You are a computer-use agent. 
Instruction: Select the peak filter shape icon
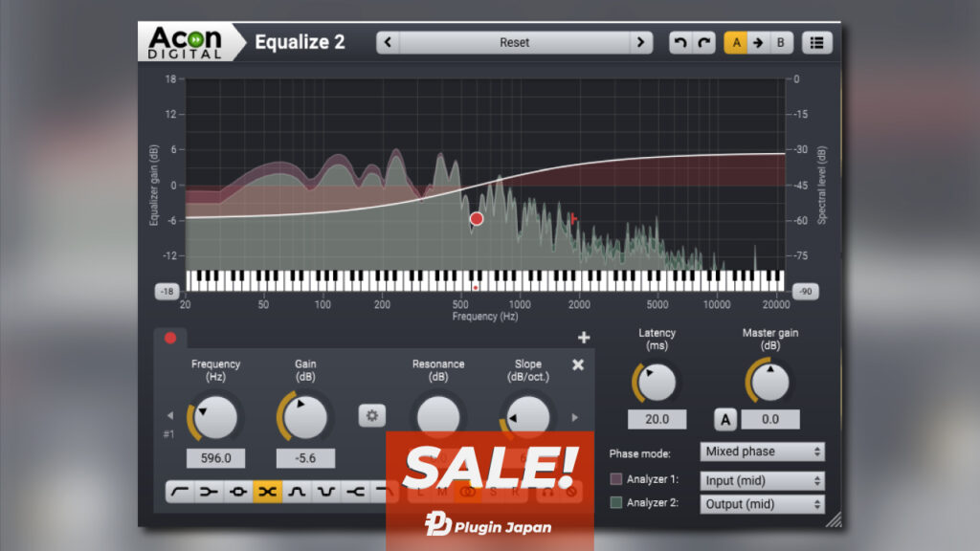pyautogui.click(x=238, y=492)
